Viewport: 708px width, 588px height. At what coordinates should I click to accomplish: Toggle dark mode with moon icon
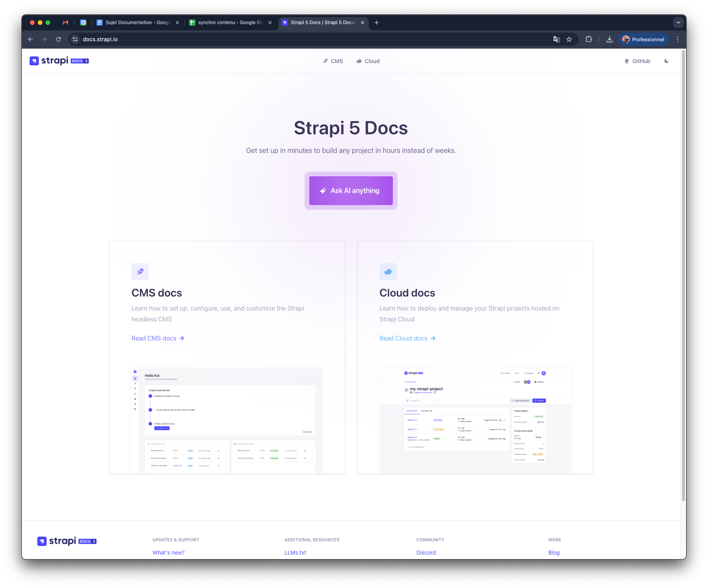pos(666,61)
